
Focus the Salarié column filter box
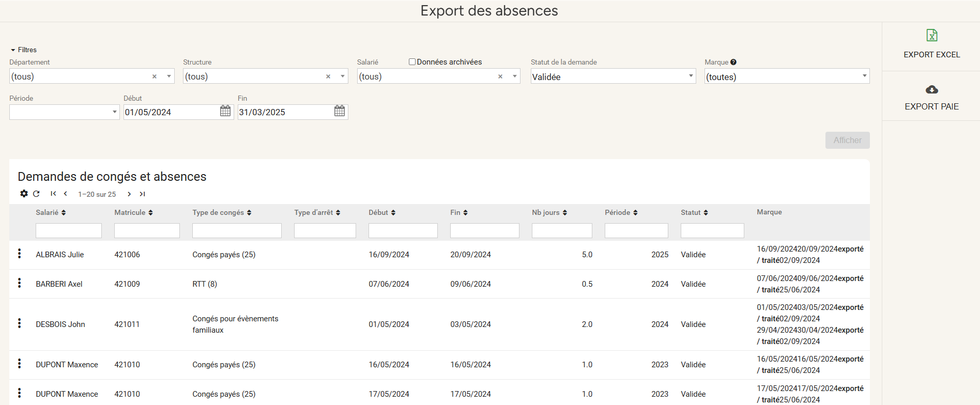pos(69,230)
